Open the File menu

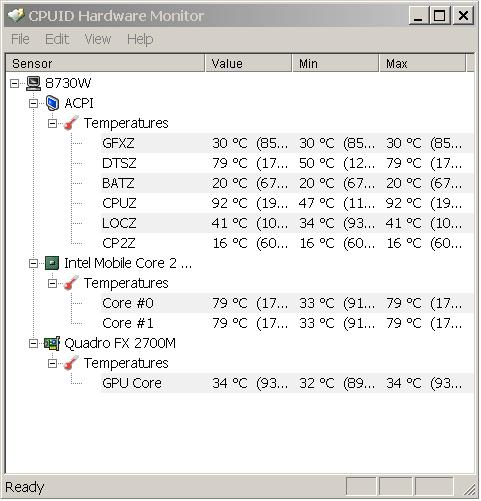pyautogui.click(x=20, y=39)
